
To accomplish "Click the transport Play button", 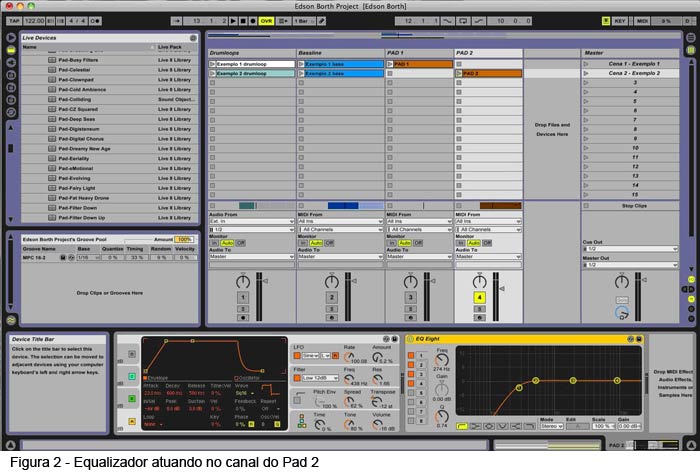I will (x=233, y=21).
